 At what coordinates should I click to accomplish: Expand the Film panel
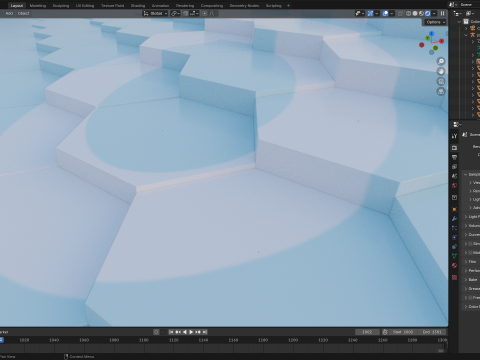click(471, 262)
